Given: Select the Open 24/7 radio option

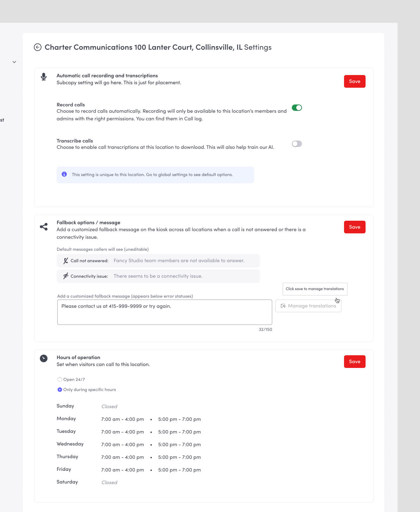Looking at the screenshot, I should pos(60,379).
